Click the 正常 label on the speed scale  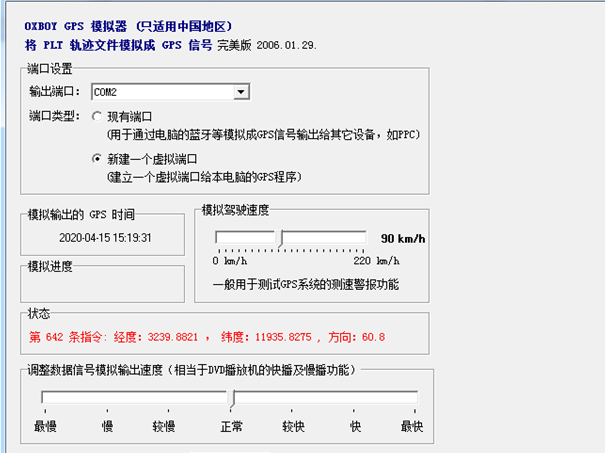232,426
